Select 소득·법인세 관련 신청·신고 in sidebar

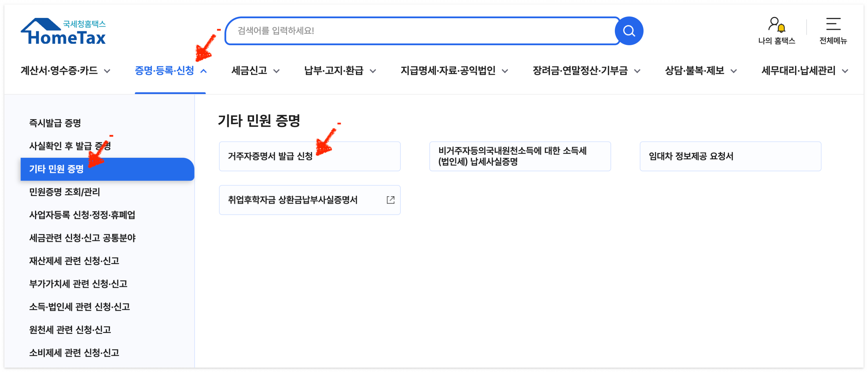(80, 307)
